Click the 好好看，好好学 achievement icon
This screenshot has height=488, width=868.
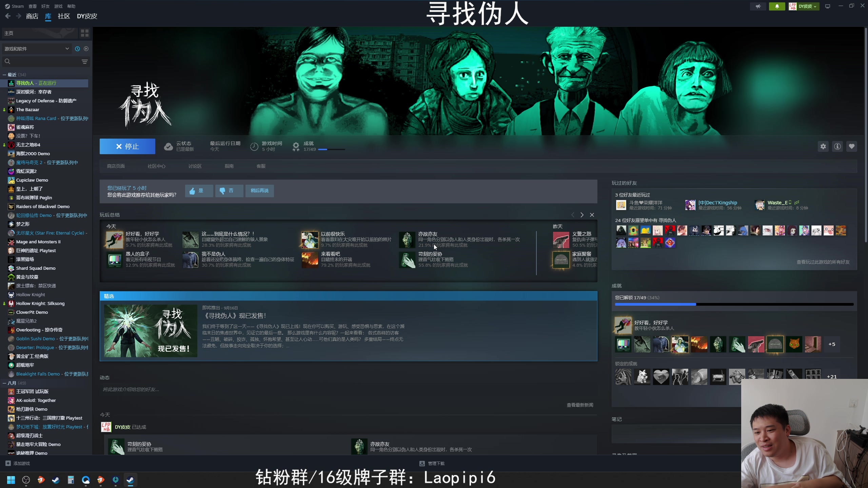tap(114, 240)
